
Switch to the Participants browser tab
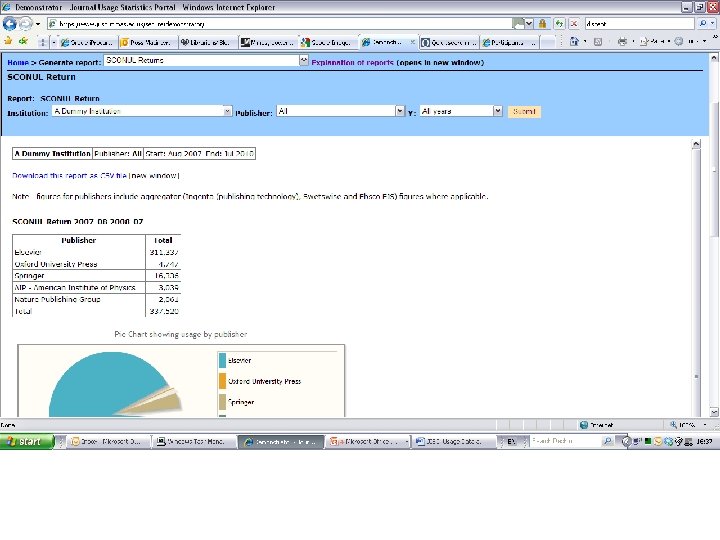pos(509,42)
